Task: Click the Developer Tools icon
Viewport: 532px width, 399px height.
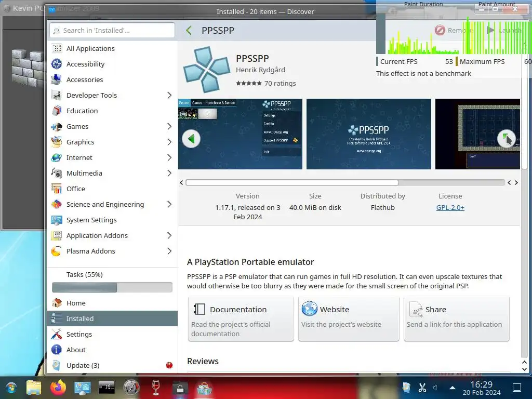Action: [x=57, y=96]
